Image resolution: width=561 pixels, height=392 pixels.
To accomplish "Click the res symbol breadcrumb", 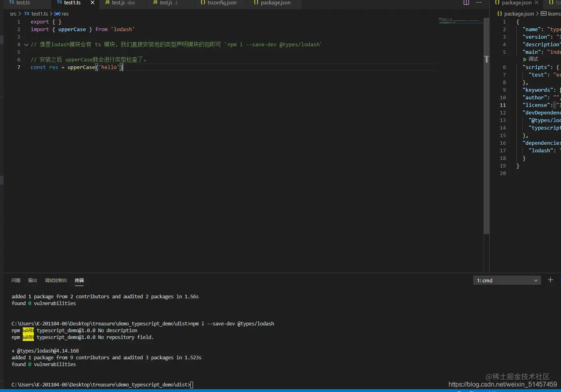I will [x=61, y=14].
